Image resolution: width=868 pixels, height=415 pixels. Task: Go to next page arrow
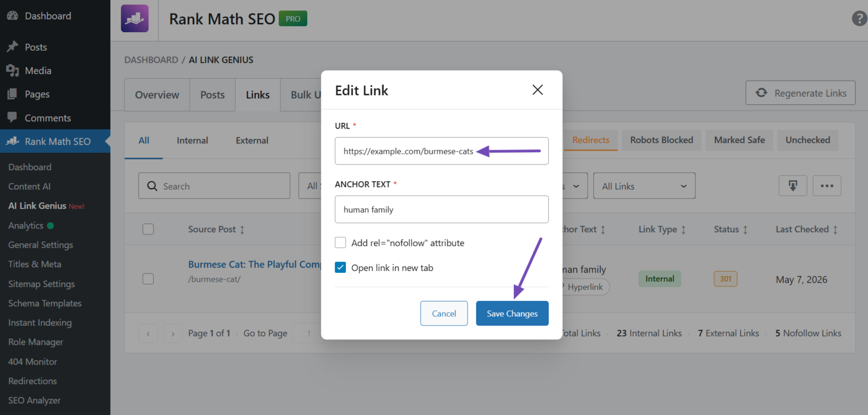tap(173, 333)
